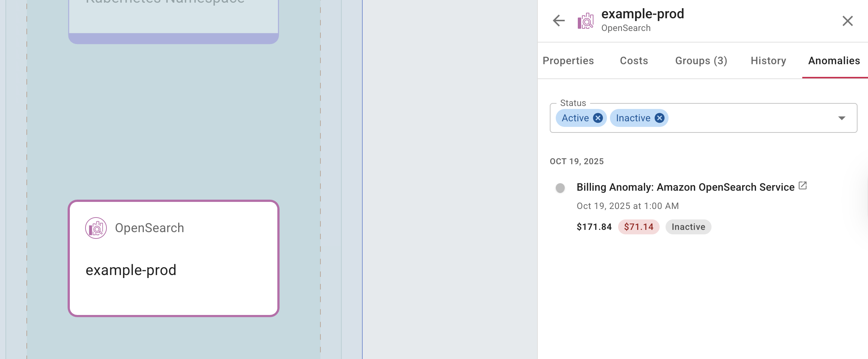The image size is (868, 359).
Task: Click the Inactive status badge on anomaly
Action: tap(688, 227)
